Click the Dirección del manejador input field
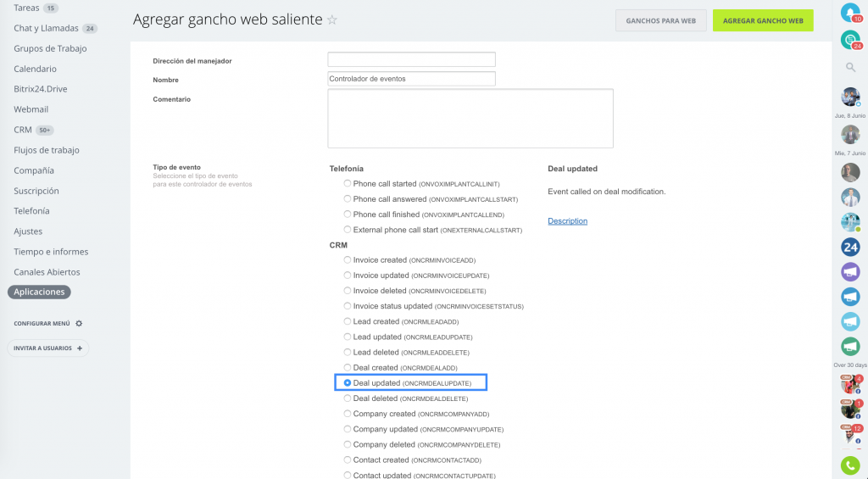Image resolution: width=868 pixels, height=479 pixels. [411, 59]
